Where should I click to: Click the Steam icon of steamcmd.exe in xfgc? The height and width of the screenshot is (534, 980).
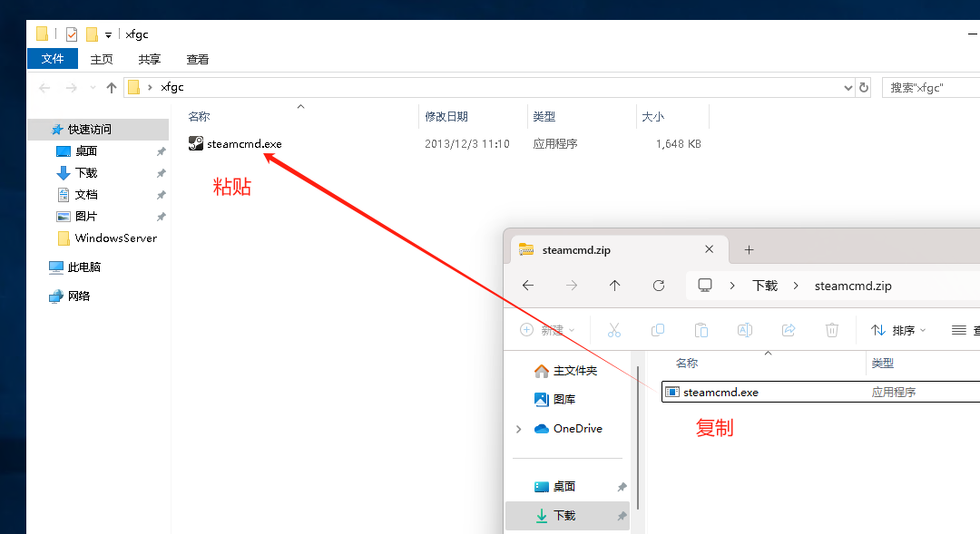pos(196,143)
